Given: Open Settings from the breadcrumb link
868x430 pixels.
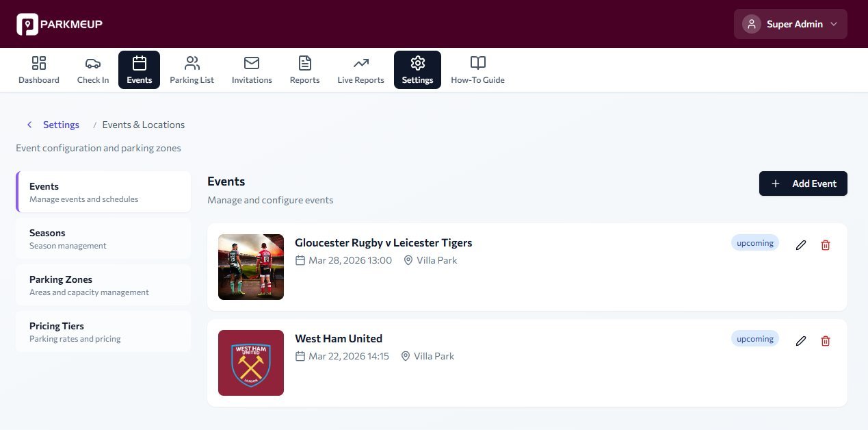Looking at the screenshot, I should coord(61,125).
